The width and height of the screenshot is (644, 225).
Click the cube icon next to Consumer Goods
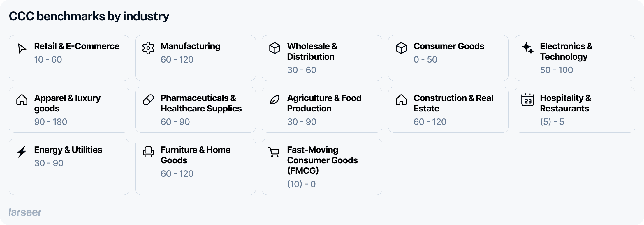pos(401,48)
